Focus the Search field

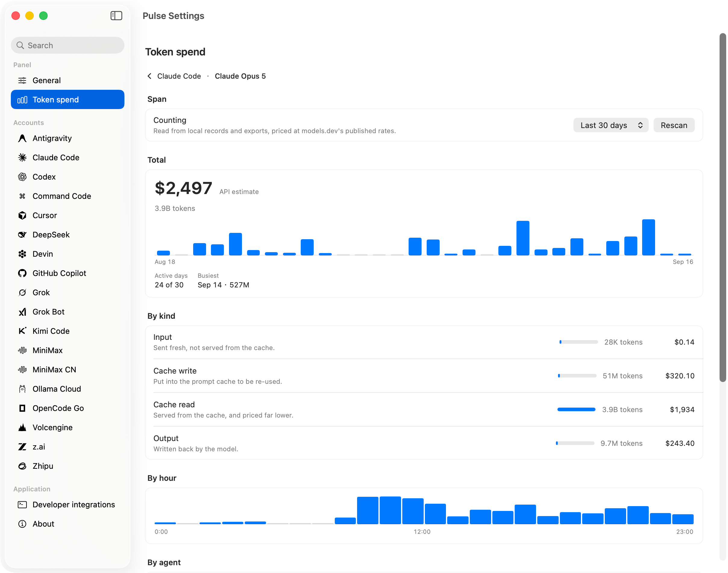(67, 45)
